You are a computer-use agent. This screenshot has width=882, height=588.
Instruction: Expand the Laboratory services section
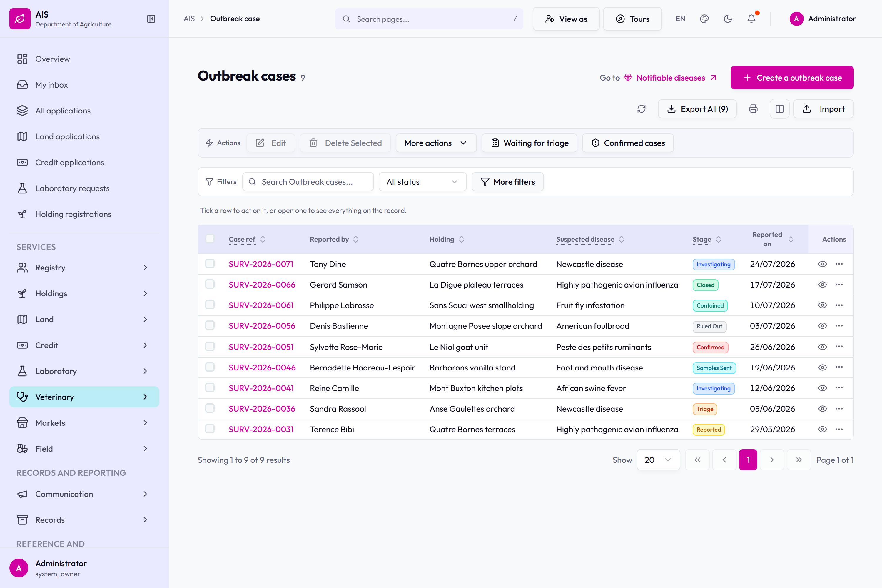point(84,371)
